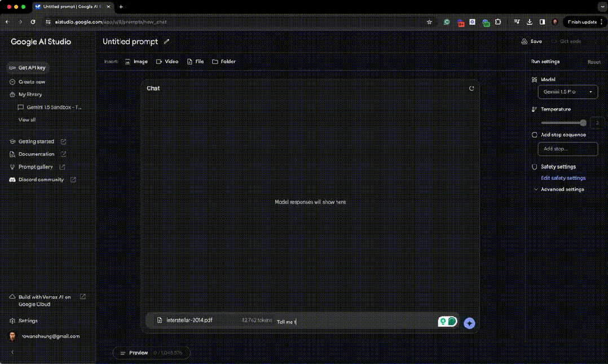This screenshot has width=608, height=364.
Task: Click the Chrome profile avatar
Action: point(555,22)
